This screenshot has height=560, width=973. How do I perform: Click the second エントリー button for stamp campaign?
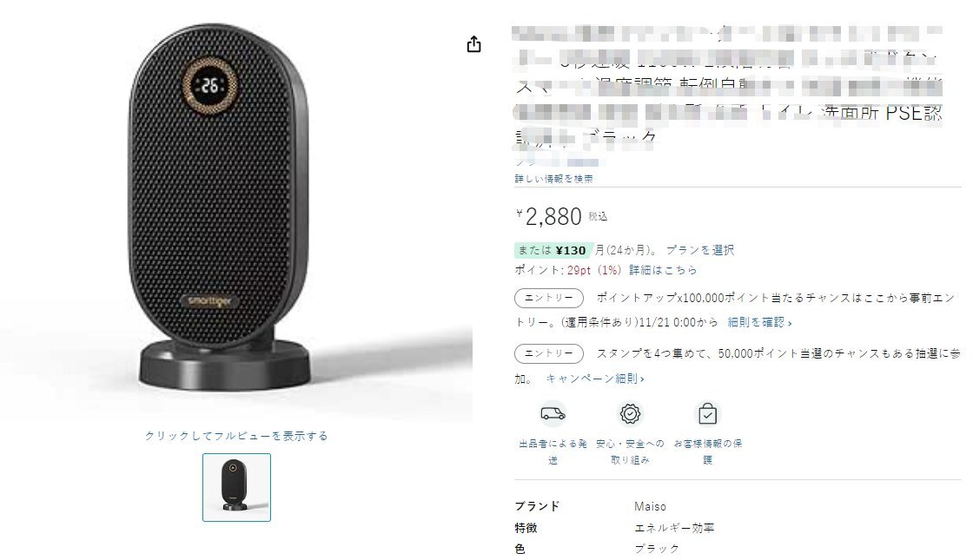[x=548, y=353]
